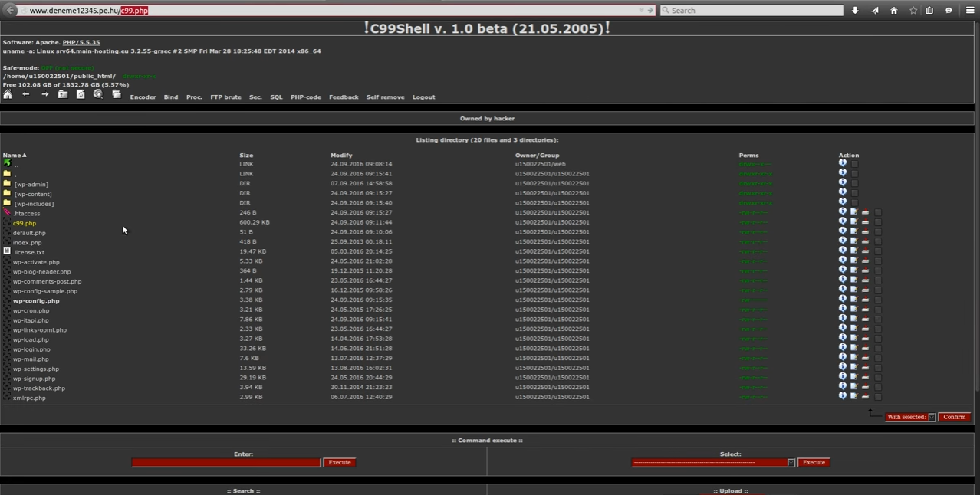980x495 pixels.
Task: Open the wp-config.php file link
Action: point(36,301)
